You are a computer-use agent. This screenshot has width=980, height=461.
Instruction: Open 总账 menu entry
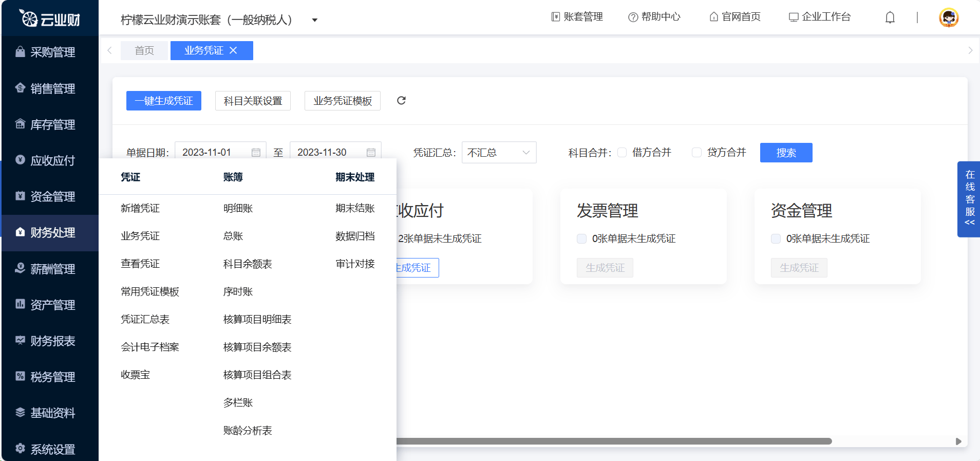(x=233, y=236)
